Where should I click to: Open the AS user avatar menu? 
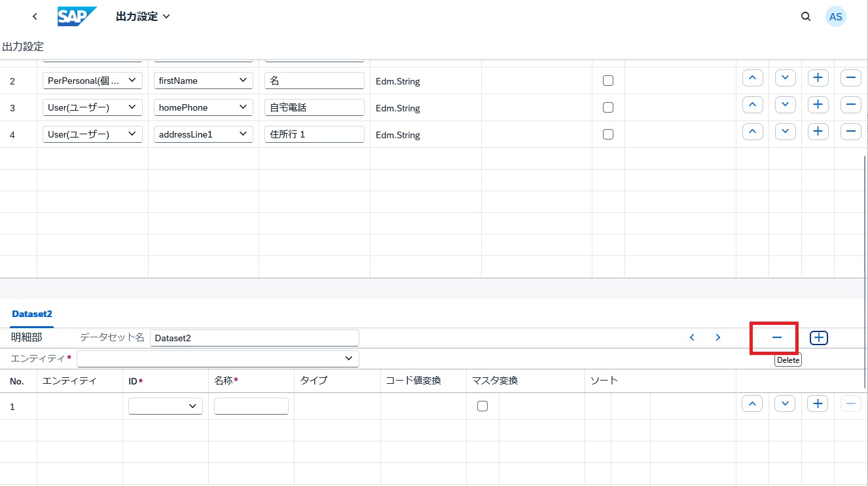835,16
